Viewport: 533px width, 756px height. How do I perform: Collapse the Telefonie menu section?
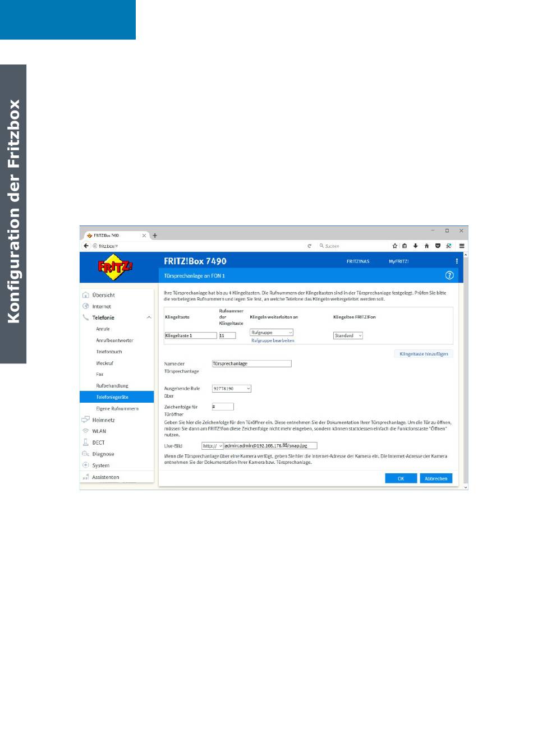point(149,317)
